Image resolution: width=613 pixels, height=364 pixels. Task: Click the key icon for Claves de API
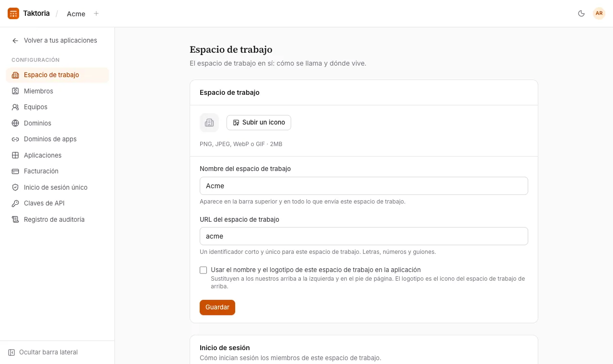pos(15,204)
